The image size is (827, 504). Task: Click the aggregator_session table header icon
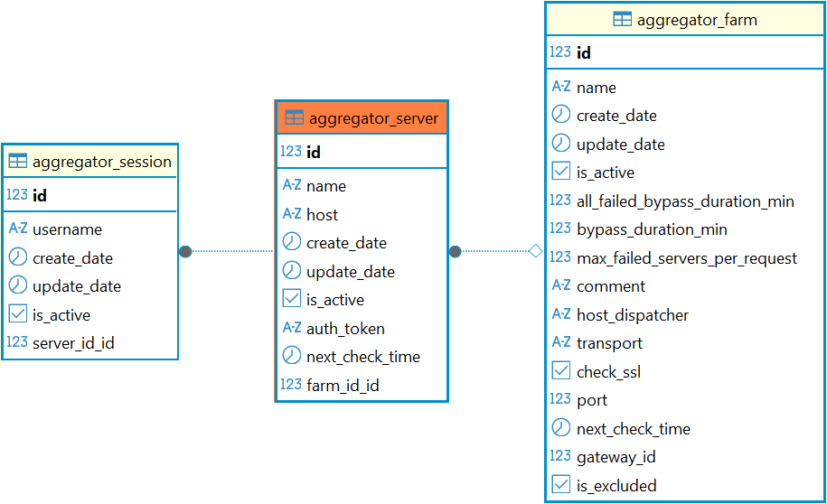(x=18, y=162)
